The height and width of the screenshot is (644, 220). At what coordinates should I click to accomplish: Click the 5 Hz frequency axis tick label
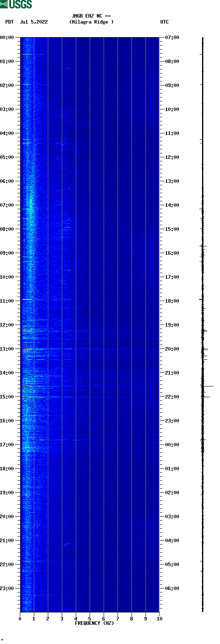click(x=90, y=619)
